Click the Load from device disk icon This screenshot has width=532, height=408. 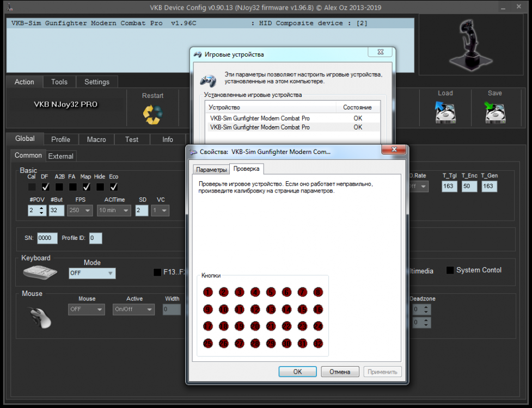click(445, 112)
